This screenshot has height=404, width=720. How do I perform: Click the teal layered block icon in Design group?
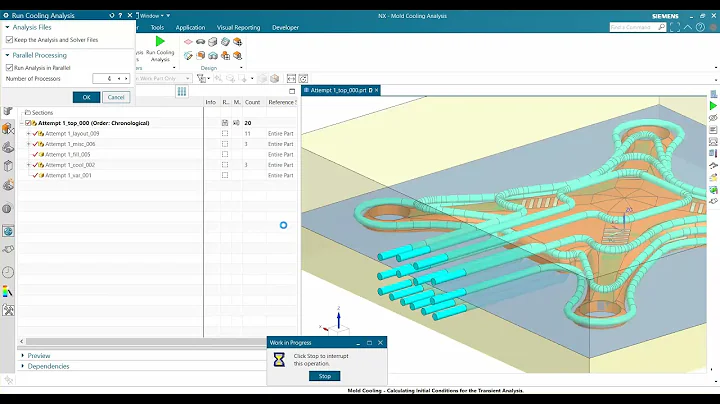pyautogui.click(x=225, y=42)
